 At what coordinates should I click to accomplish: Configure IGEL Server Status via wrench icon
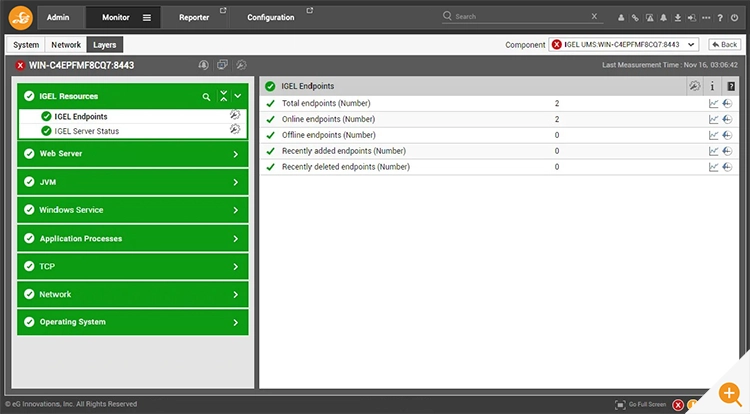pos(234,129)
